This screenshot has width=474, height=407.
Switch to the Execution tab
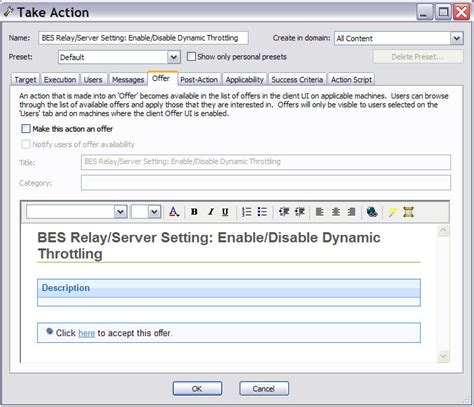60,80
